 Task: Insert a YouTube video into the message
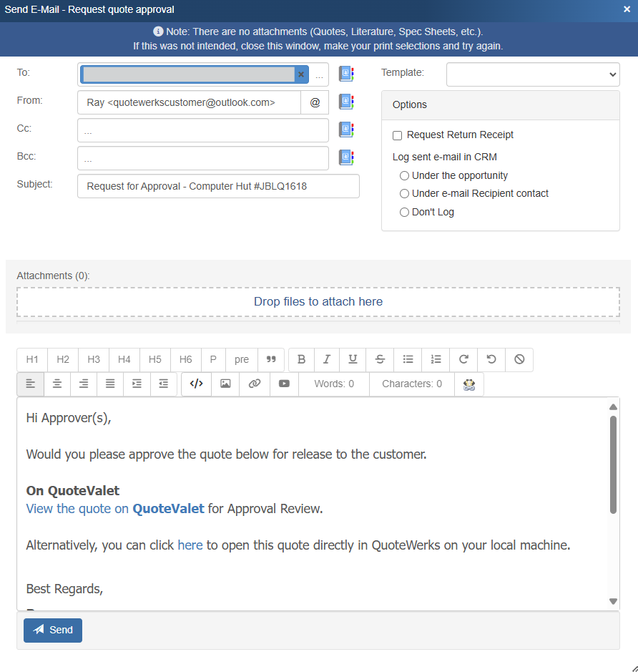click(284, 384)
